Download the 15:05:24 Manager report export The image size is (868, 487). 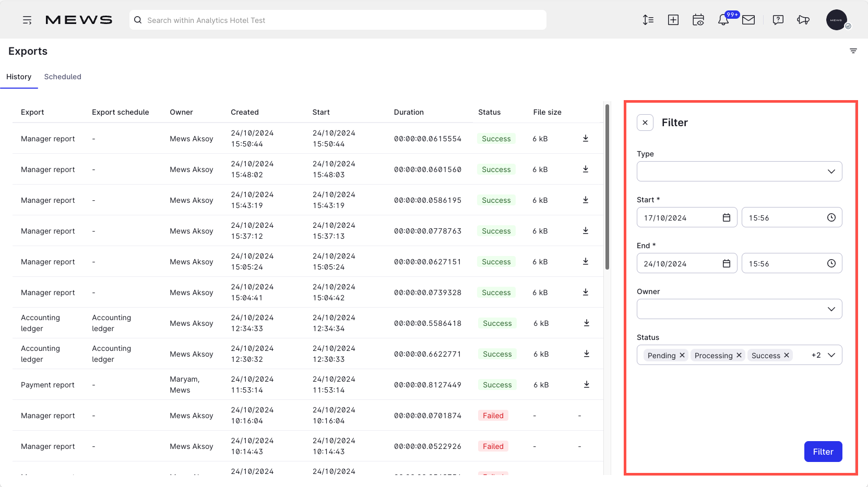(586, 261)
